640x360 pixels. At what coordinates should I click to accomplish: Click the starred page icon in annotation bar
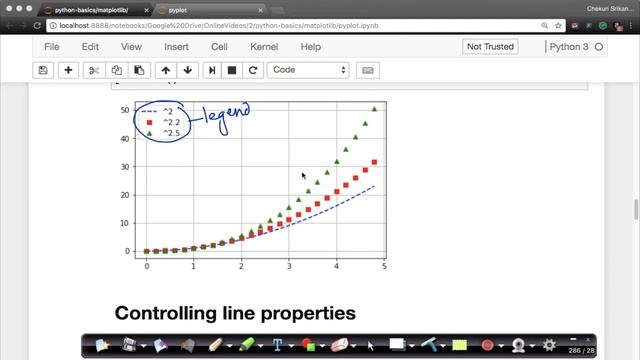[102, 345]
